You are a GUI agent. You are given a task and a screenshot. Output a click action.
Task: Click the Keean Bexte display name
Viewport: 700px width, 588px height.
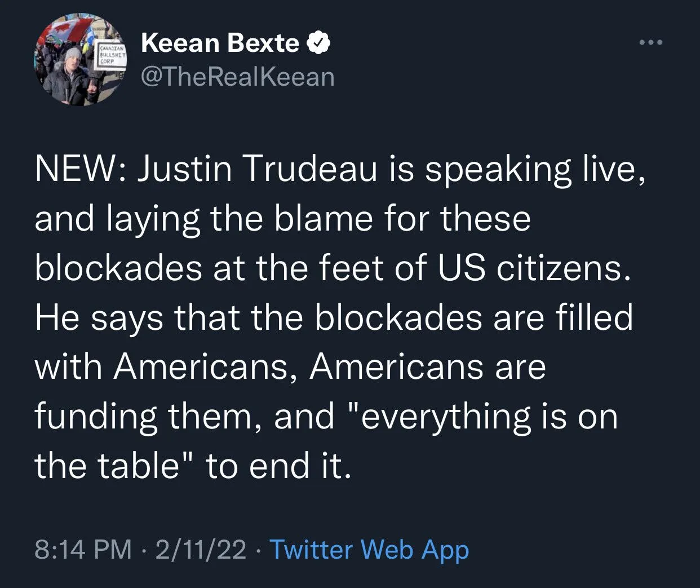pos(220,43)
